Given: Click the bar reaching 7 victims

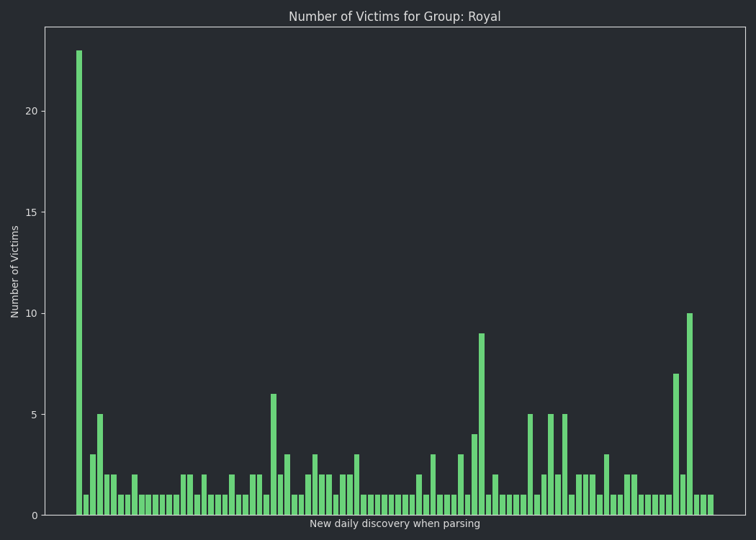Looking at the screenshot, I should 676,444.
